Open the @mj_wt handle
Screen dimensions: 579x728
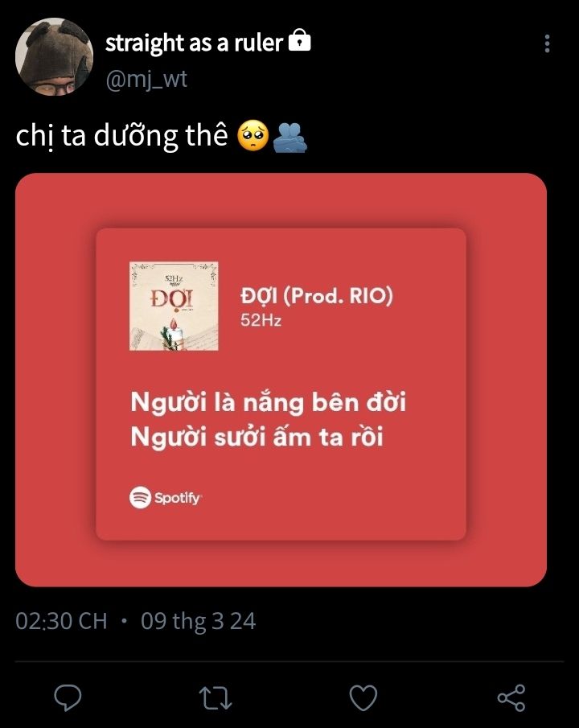coord(146,80)
